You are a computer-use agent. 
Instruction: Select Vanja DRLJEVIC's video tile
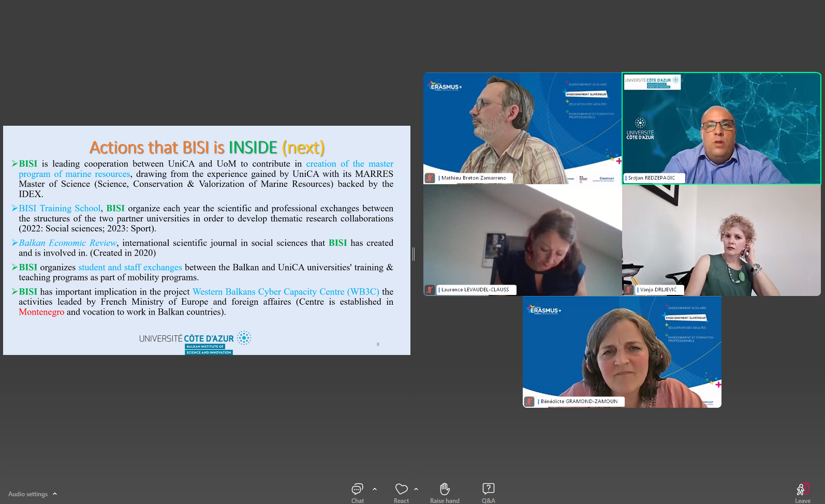pyautogui.click(x=721, y=240)
